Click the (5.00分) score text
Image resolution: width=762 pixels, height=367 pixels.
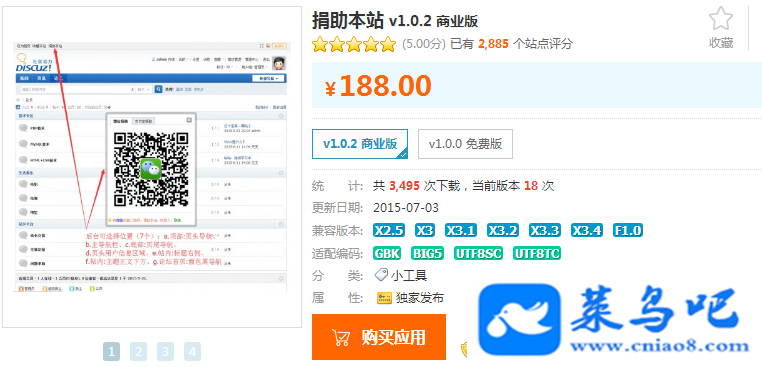pos(424,44)
